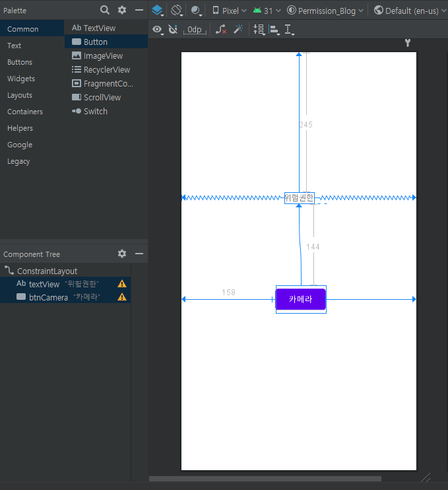Viewport: 448px width, 490px height.
Task: Set default margins 0dp field
Action: click(195, 30)
